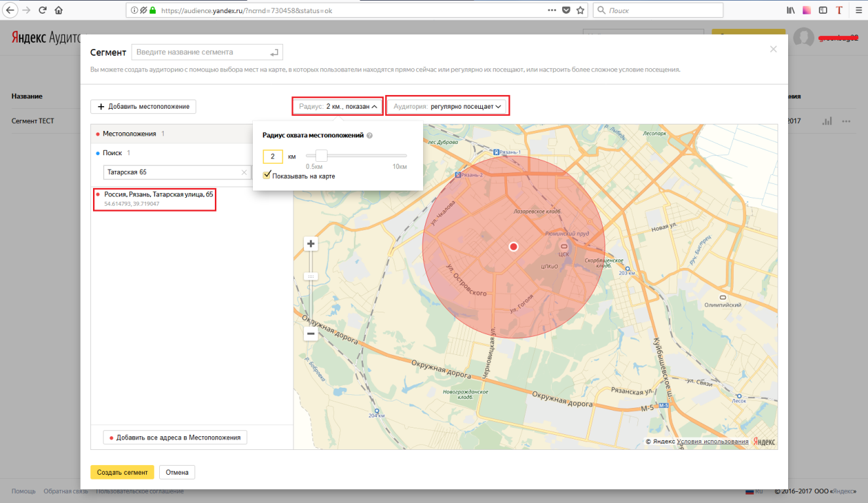Reload the page with the refresh icon
Viewport: 868px width, 503px height.
click(x=43, y=10)
